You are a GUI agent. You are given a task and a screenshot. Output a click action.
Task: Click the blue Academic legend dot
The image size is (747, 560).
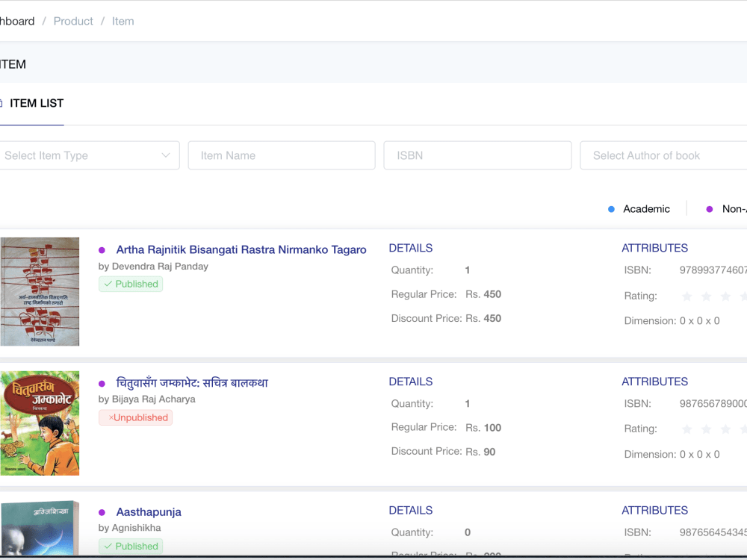[x=611, y=209]
